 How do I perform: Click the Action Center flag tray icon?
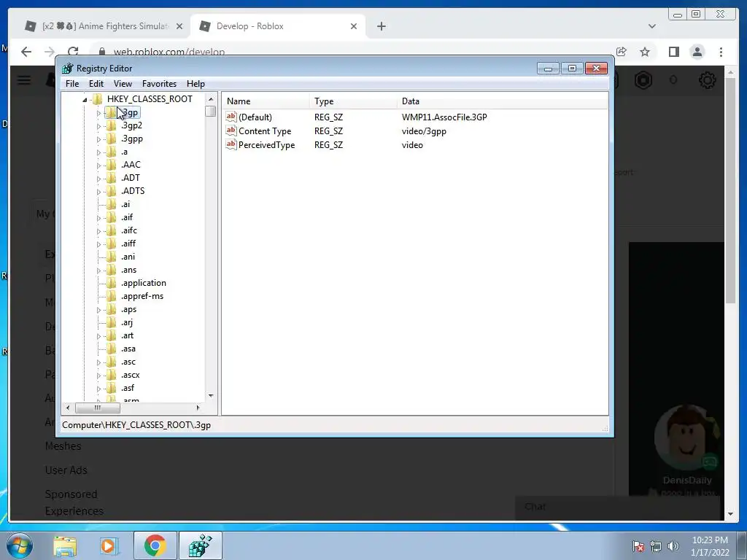638,546
